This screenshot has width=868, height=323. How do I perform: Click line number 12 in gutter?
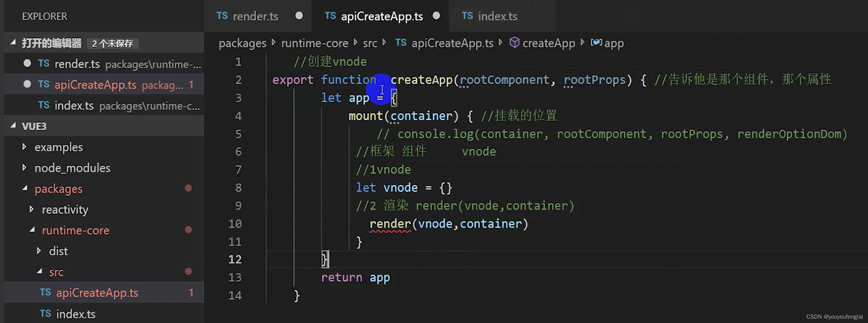pos(235,259)
